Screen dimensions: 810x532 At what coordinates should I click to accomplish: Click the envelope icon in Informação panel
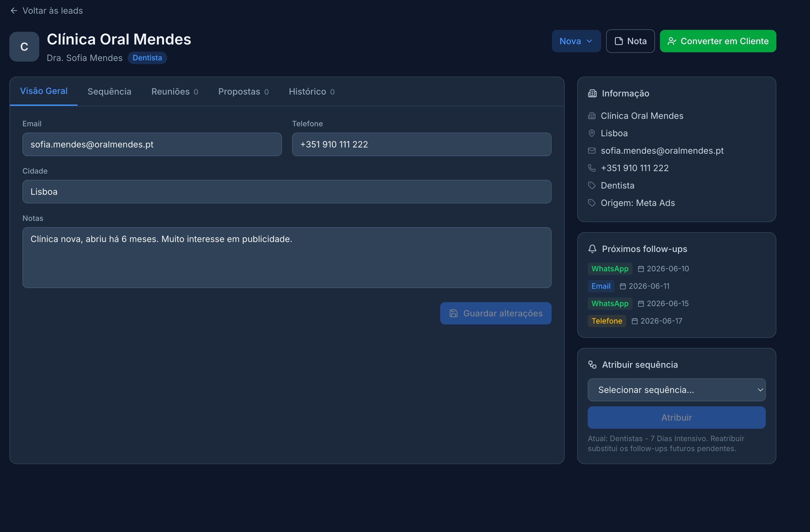592,151
